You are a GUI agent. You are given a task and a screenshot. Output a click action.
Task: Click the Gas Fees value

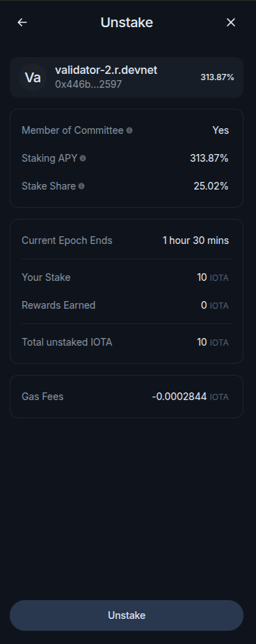click(190, 397)
